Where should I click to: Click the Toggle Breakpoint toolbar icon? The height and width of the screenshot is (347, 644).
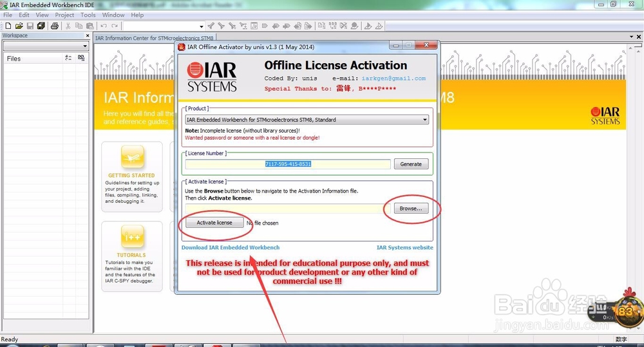(x=354, y=26)
